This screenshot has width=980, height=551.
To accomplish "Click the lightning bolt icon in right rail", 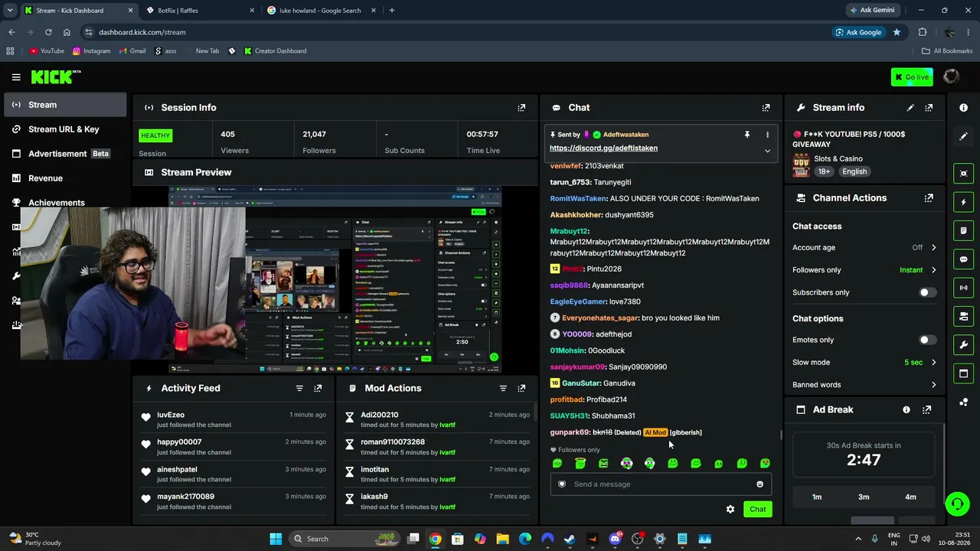I will [963, 202].
